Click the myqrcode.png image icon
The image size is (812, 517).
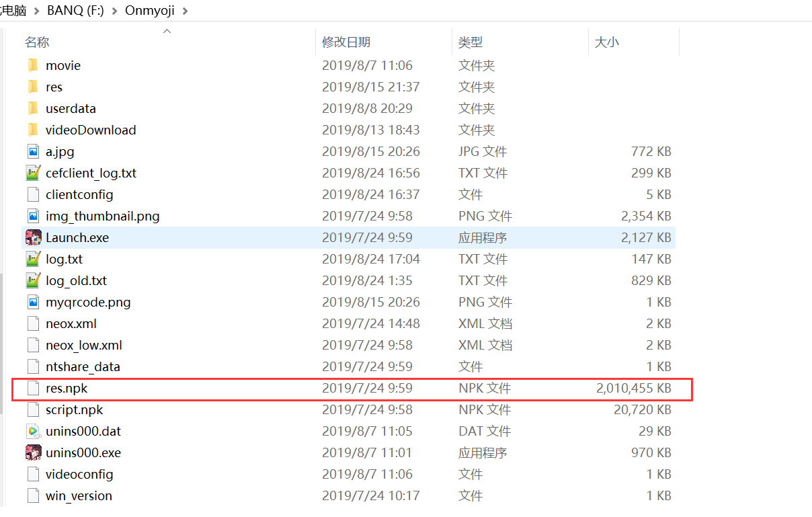click(33, 302)
